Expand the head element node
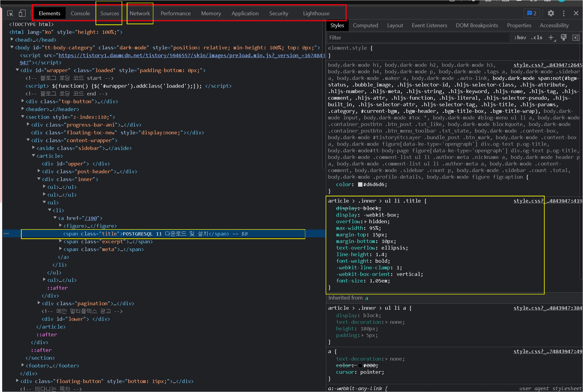 12,39
